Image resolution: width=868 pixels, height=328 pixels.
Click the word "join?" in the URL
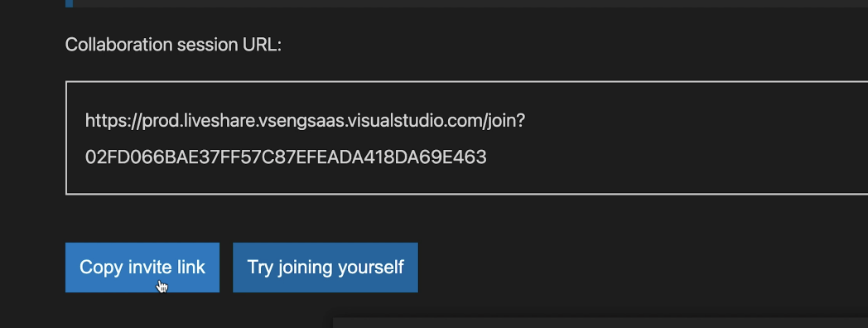pyautogui.click(x=506, y=120)
